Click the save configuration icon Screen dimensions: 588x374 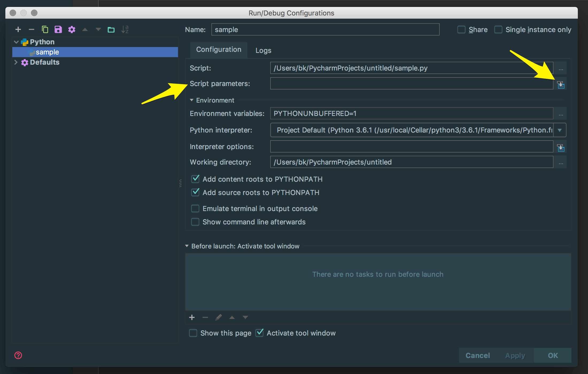click(58, 29)
